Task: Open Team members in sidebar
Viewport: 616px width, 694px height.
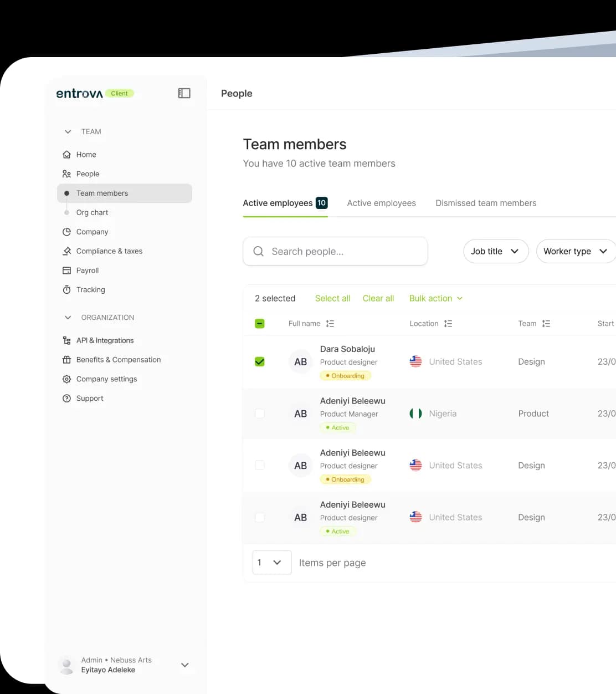Action: point(125,193)
